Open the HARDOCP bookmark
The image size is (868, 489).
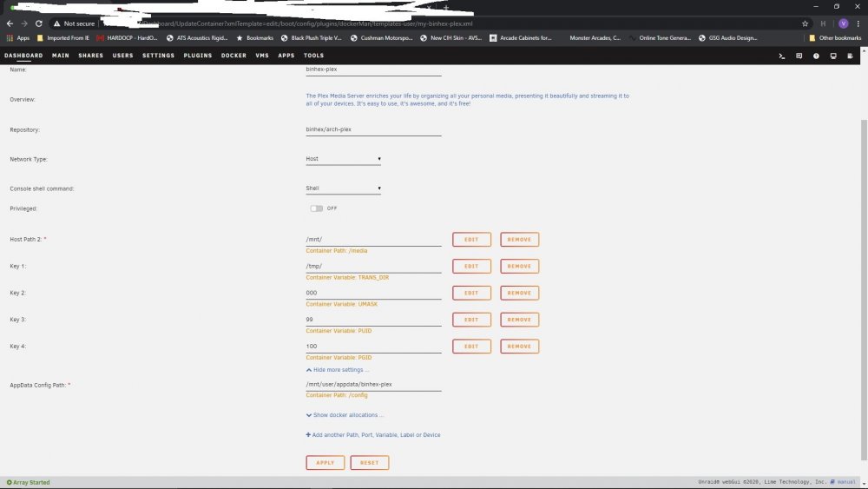point(127,38)
